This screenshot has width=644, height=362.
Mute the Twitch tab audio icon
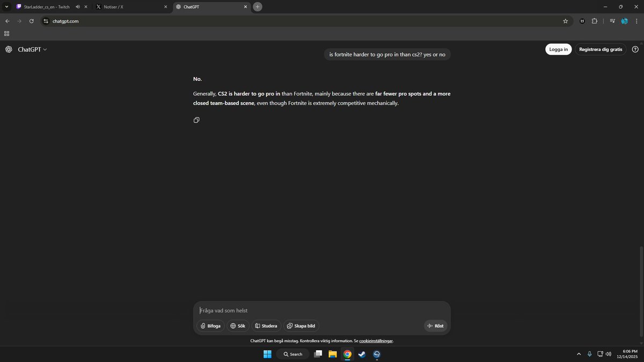(x=77, y=7)
